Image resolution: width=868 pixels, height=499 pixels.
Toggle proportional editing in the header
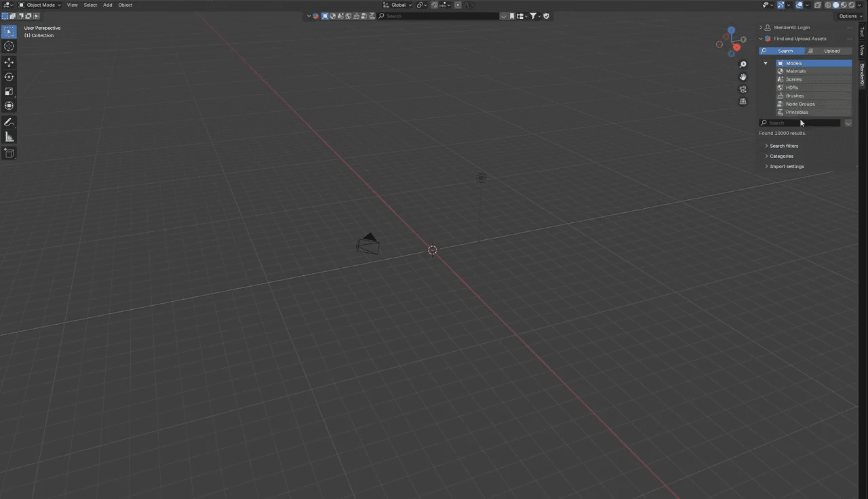458,5
